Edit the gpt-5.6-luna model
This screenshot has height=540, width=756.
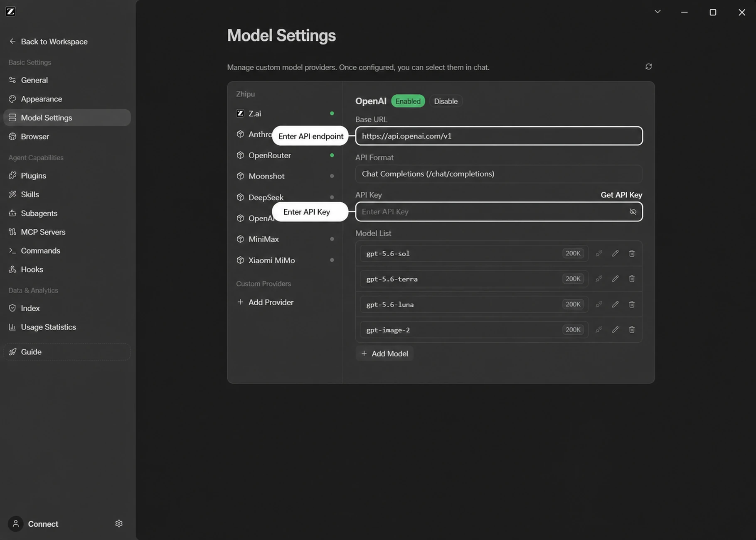click(615, 304)
